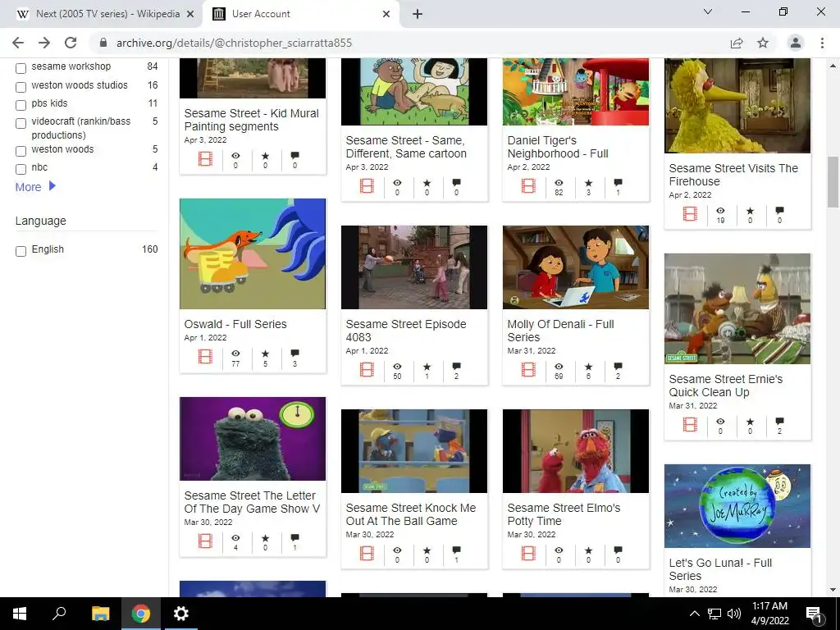Image resolution: width=840 pixels, height=630 pixels.
Task: Open Sesame Street Visits The Firehouse link
Action: pos(733,175)
